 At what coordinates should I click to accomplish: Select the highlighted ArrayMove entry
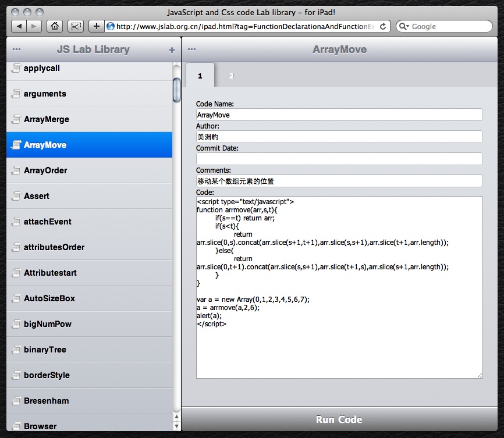click(90, 145)
